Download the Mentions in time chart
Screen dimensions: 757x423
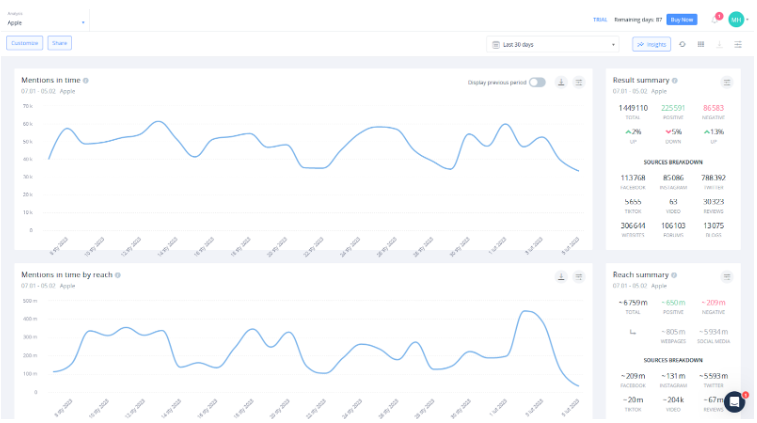[561, 82]
